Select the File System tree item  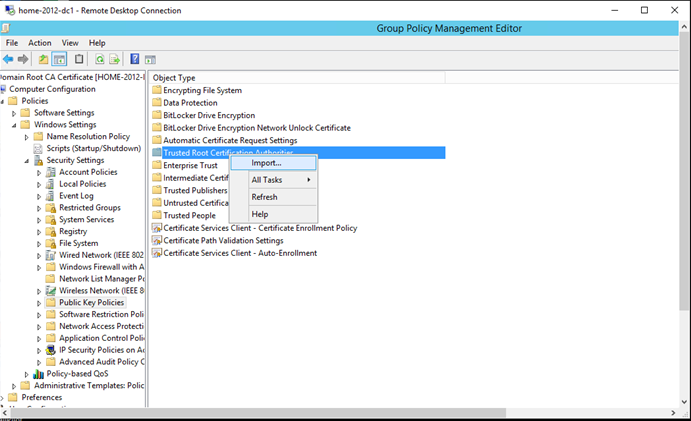click(x=79, y=243)
